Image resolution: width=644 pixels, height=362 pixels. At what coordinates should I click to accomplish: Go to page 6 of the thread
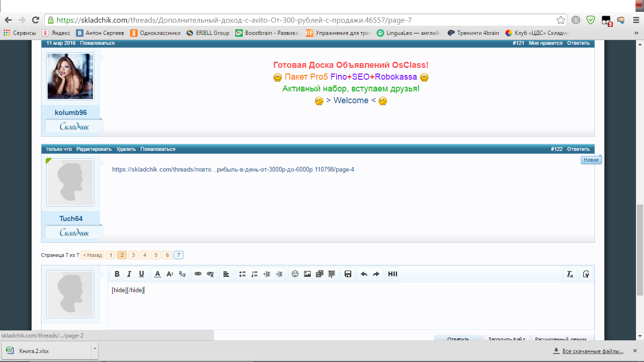[x=167, y=255]
